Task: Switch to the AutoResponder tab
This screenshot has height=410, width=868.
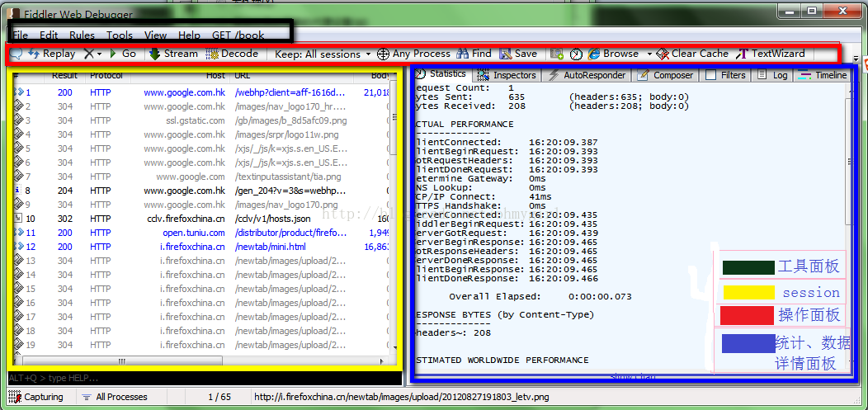Action: [587, 75]
